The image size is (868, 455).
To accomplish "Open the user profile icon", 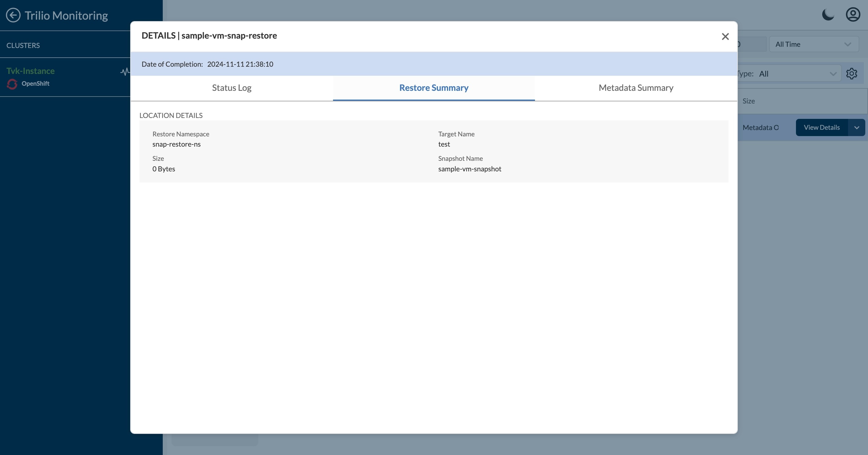I will 853,15.
